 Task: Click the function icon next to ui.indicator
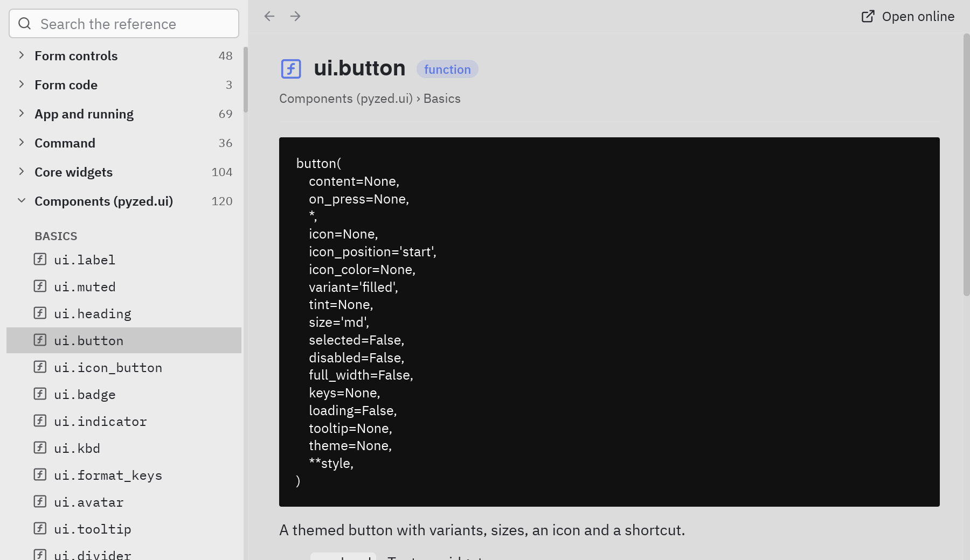40,421
